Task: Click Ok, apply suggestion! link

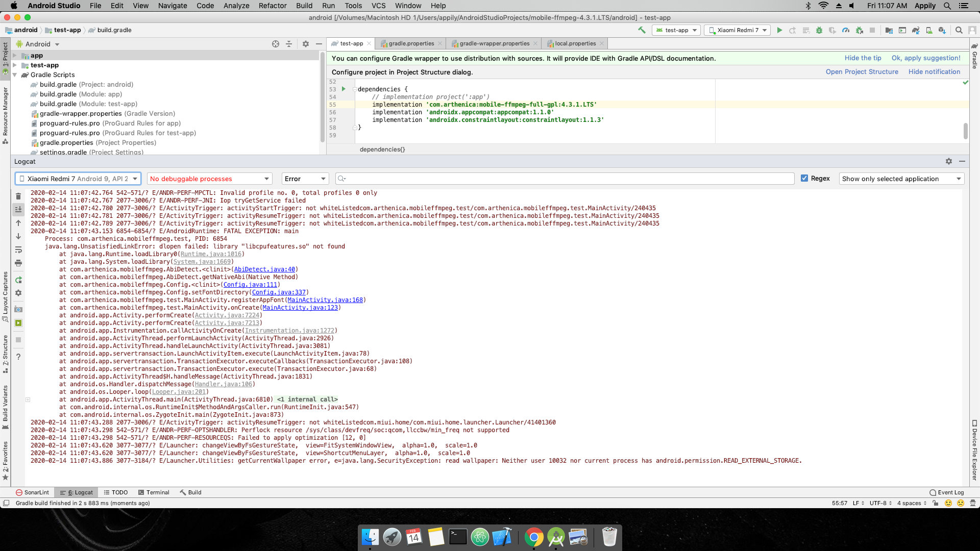Action: click(x=925, y=58)
